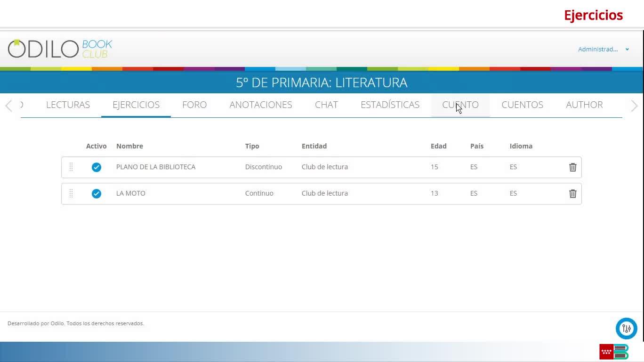
Task: Click the Continuo type cell
Action: point(259,193)
